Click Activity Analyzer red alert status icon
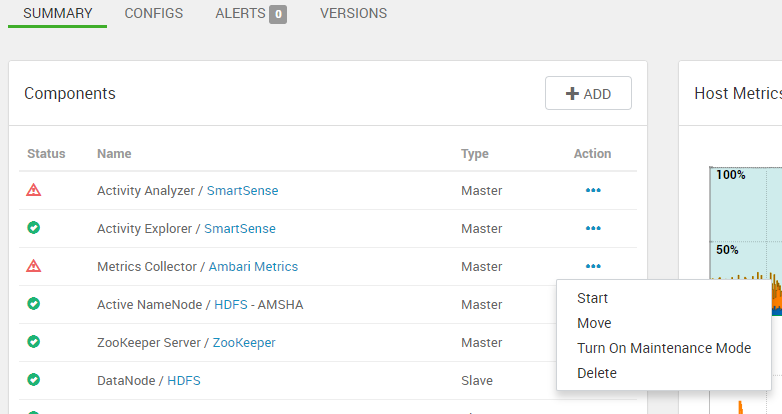The height and width of the screenshot is (414, 782). [x=34, y=190]
